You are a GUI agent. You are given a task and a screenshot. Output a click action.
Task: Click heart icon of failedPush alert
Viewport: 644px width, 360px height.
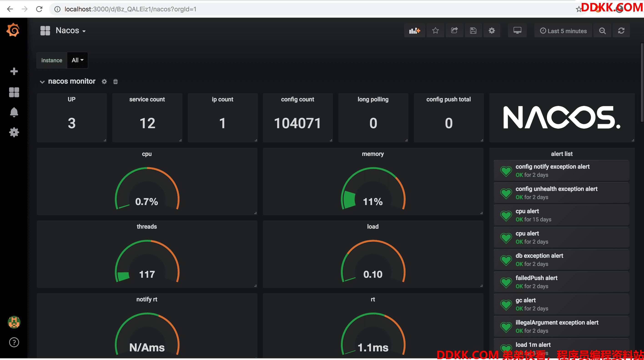pos(506,282)
